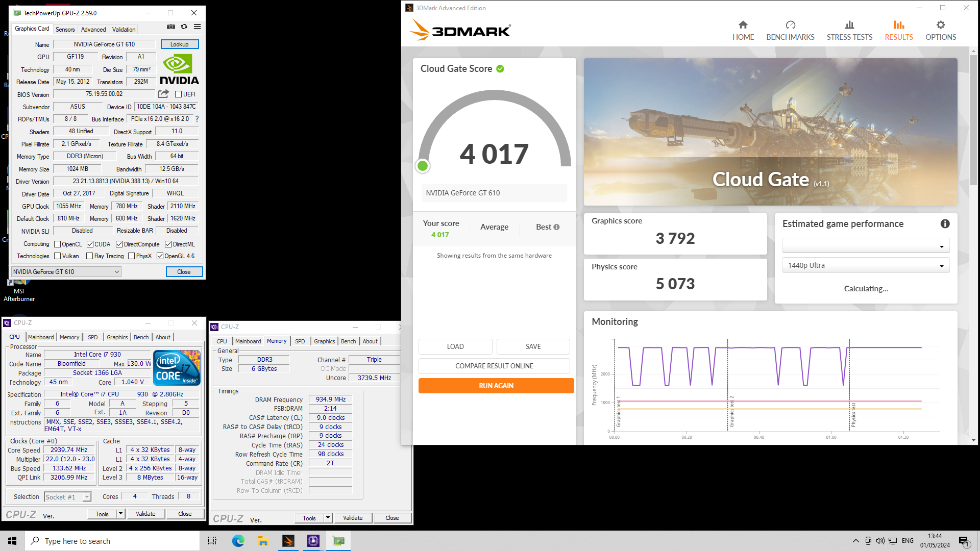Switch to 3DMark taskbar icon
Image resolution: width=980 pixels, height=551 pixels.
tap(288, 541)
